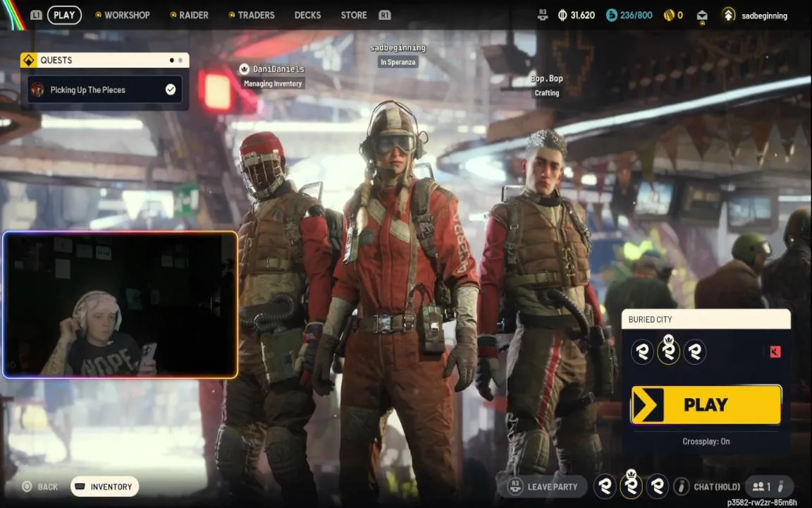Screen dimensions: 812x508
Task: Click the BACK button
Action: pyautogui.click(x=40, y=487)
